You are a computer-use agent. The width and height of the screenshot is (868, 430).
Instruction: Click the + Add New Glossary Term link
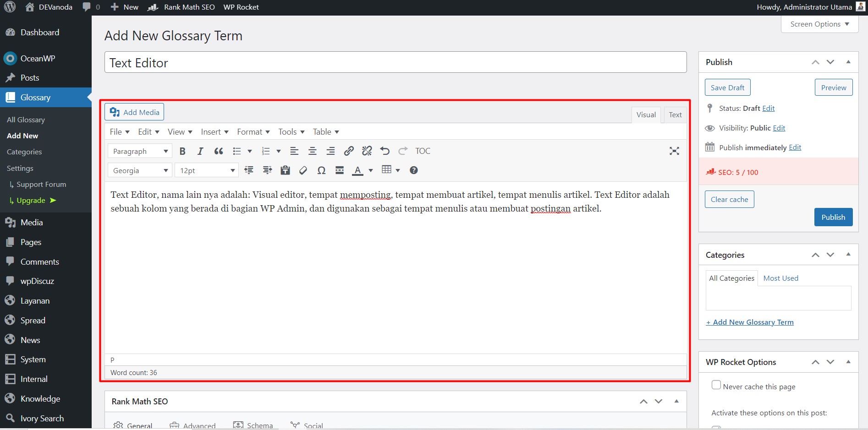click(750, 322)
